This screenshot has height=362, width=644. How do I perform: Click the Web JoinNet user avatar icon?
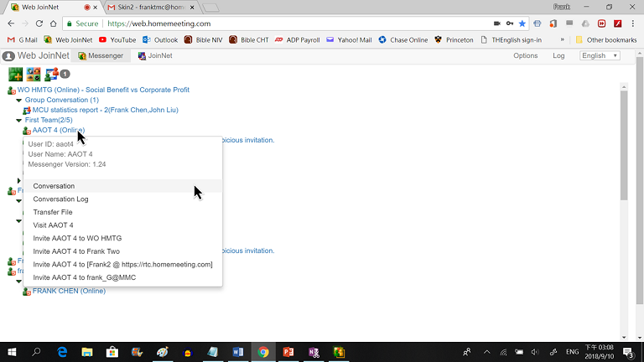(8, 56)
